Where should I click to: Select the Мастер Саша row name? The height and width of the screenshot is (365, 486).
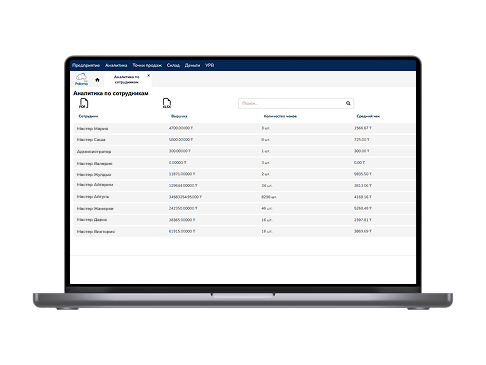91,140
